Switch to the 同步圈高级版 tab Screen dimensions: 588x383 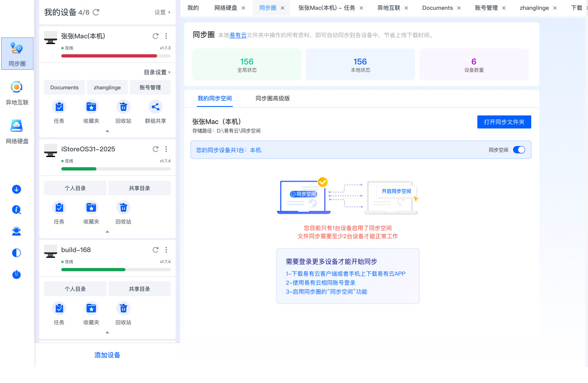click(x=272, y=98)
